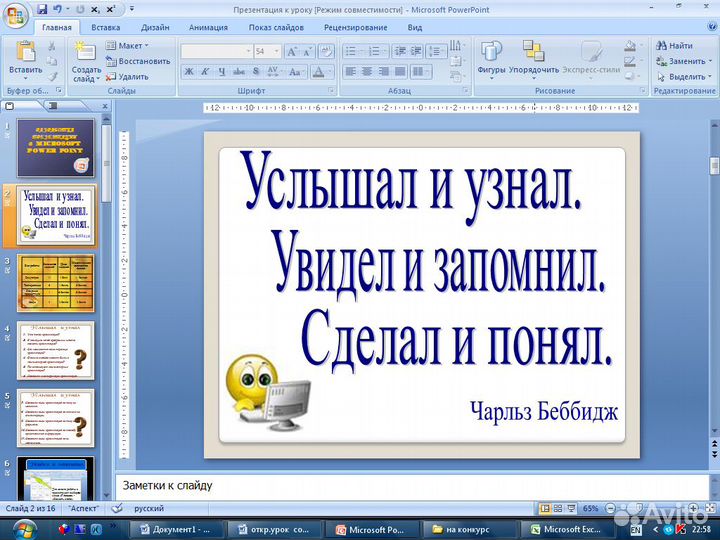Image resolution: width=720 pixels, height=540 pixels.
Task: Open Microsoft Excel taskbar button
Action: [564, 529]
